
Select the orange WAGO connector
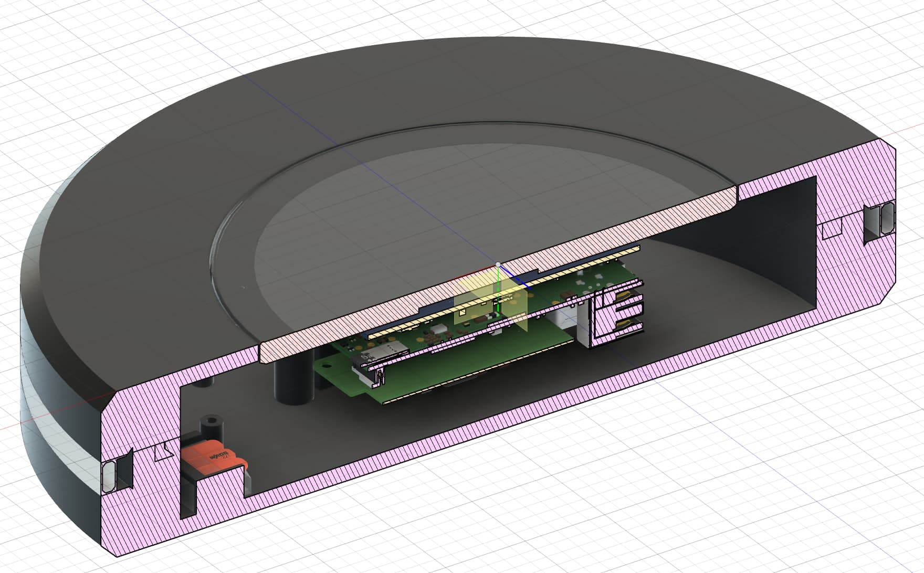pyautogui.click(x=214, y=455)
